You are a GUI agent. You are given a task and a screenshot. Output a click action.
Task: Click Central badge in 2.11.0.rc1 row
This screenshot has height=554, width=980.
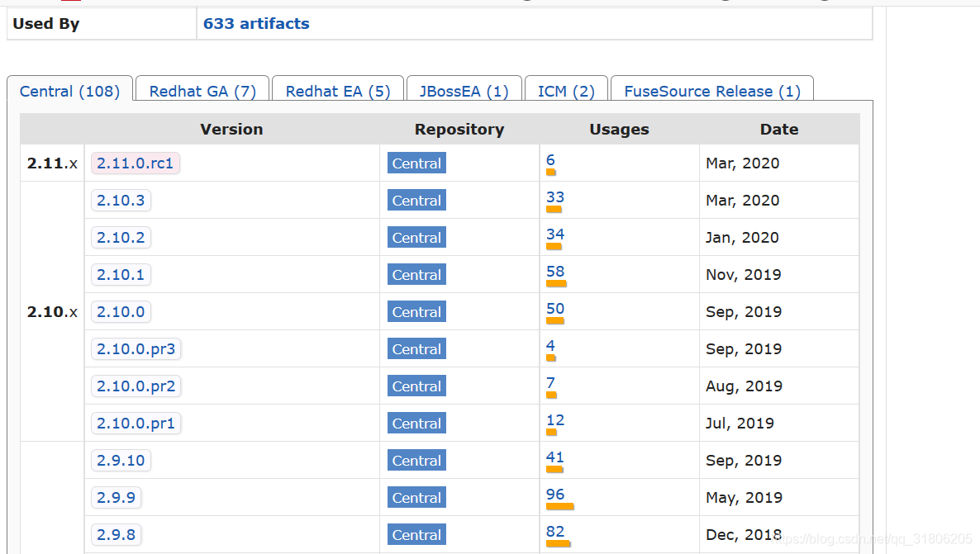pos(417,163)
